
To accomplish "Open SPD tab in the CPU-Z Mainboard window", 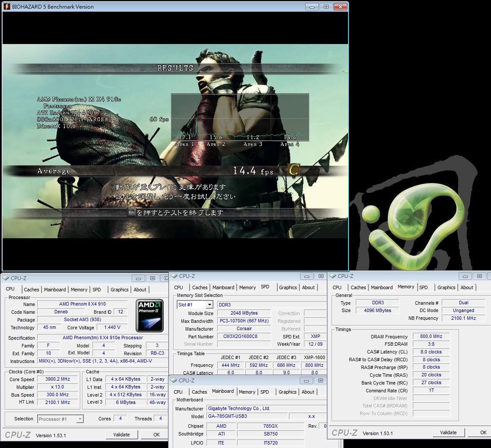I will (x=265, y=392).
